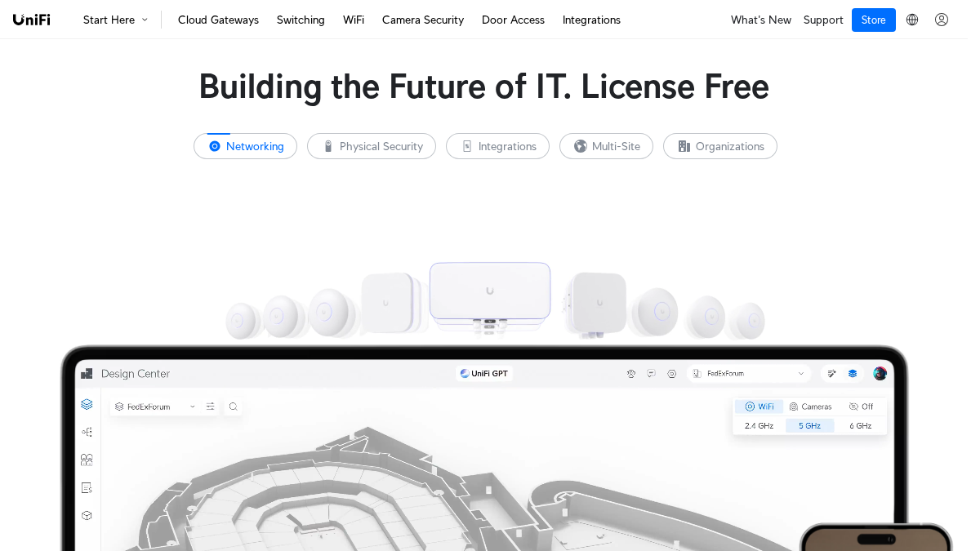980x551 pixels.
Task: Open the settings gear in Design Center
Action: click(x=671, y=373)
